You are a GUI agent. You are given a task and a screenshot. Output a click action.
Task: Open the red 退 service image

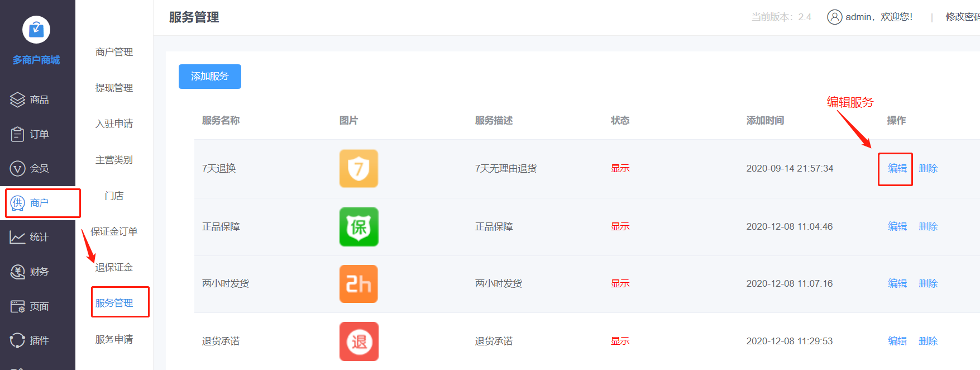[358, 341]
